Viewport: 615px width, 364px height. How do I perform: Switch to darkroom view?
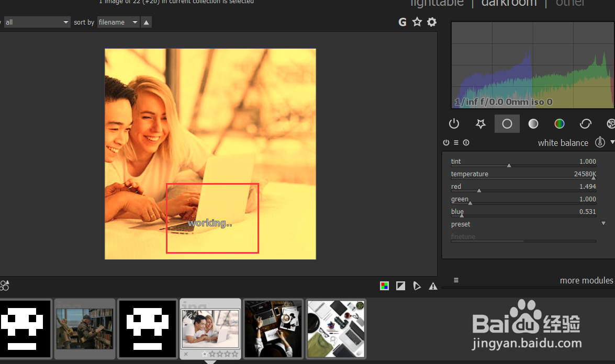click(x=509, y=3)
